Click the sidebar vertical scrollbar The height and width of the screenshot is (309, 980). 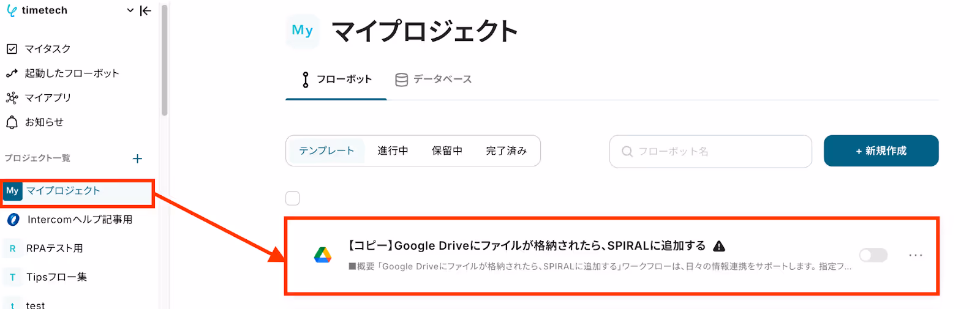click(164, 60)
